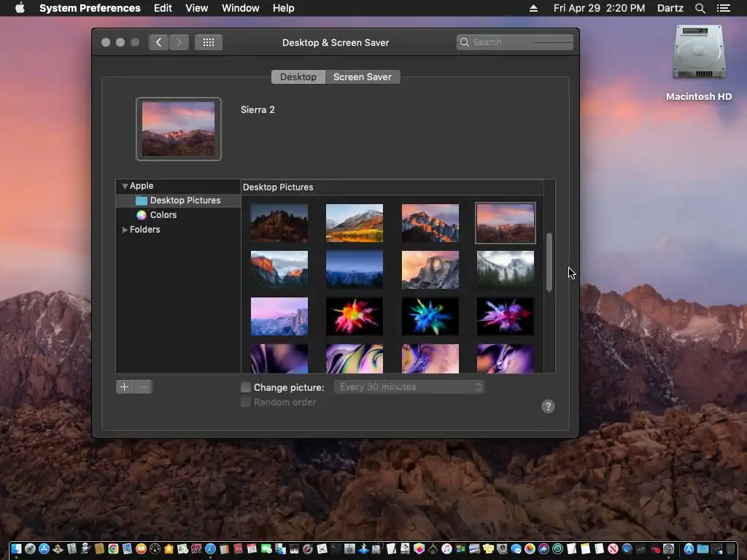This screenshot has height=560, width=747.
Task: Open Spotlight search magnifier icon
Action: tap(700, 8)
